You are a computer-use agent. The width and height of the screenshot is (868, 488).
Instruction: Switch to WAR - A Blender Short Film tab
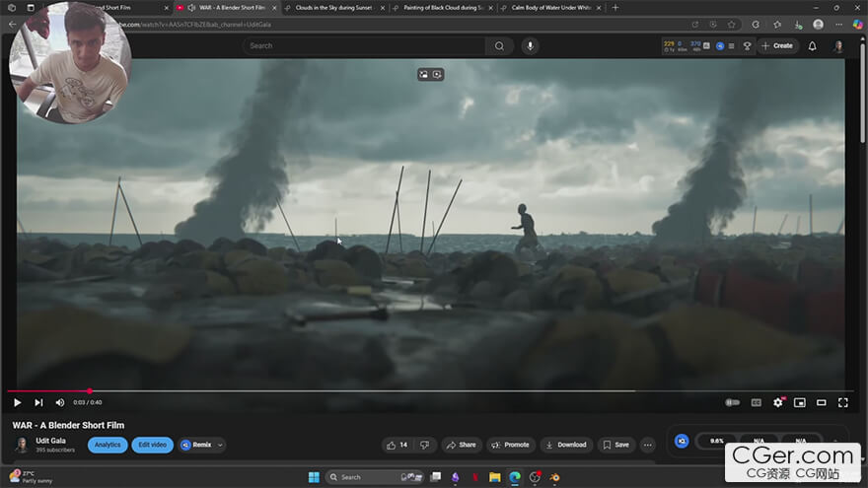(x=227, y=8)
